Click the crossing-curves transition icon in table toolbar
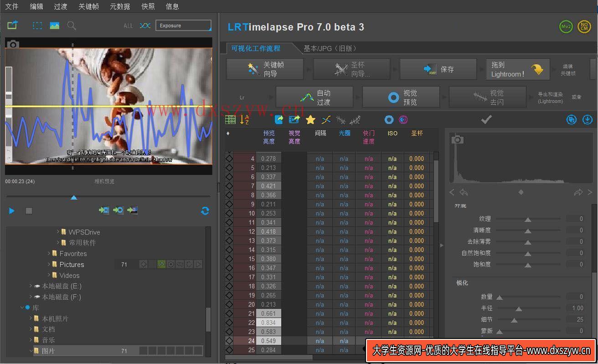The image size is (598, 364). point(326,120)
